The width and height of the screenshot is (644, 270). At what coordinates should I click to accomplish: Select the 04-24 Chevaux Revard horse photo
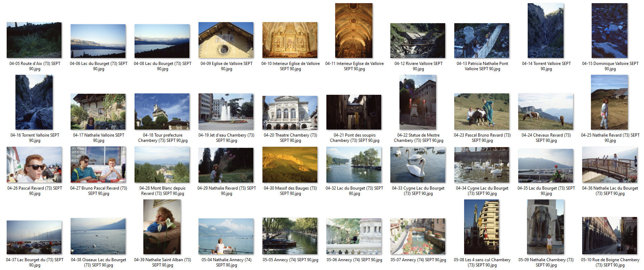(546, 112)
